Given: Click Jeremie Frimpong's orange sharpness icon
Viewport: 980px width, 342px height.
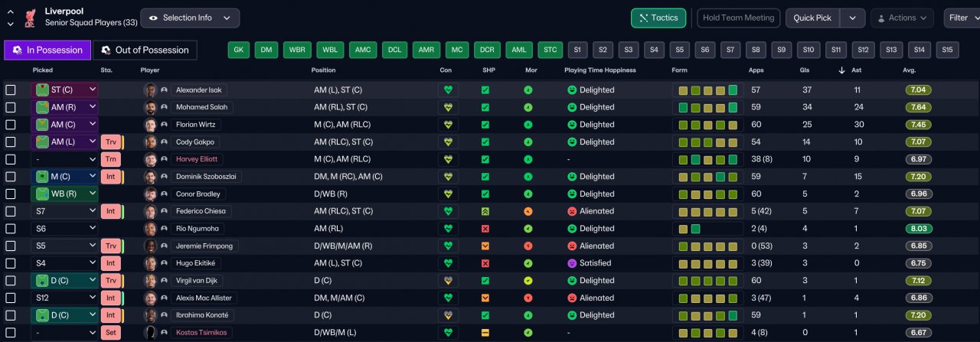Looking at the screenshot, I should [485, 246].
